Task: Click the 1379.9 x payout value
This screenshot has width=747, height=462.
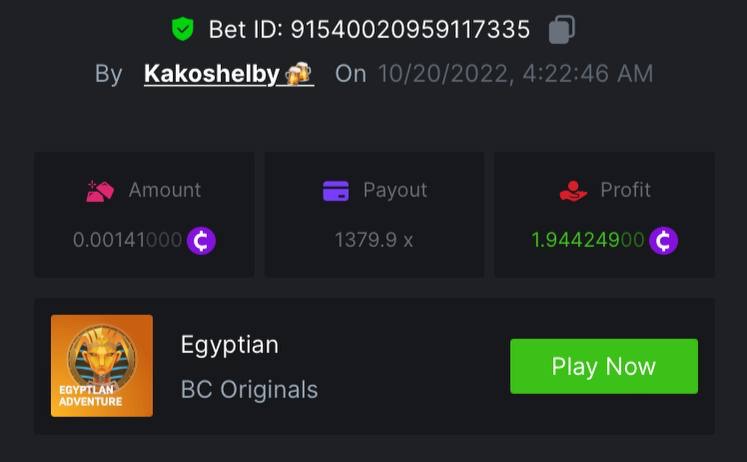Action: coord(374,240)
